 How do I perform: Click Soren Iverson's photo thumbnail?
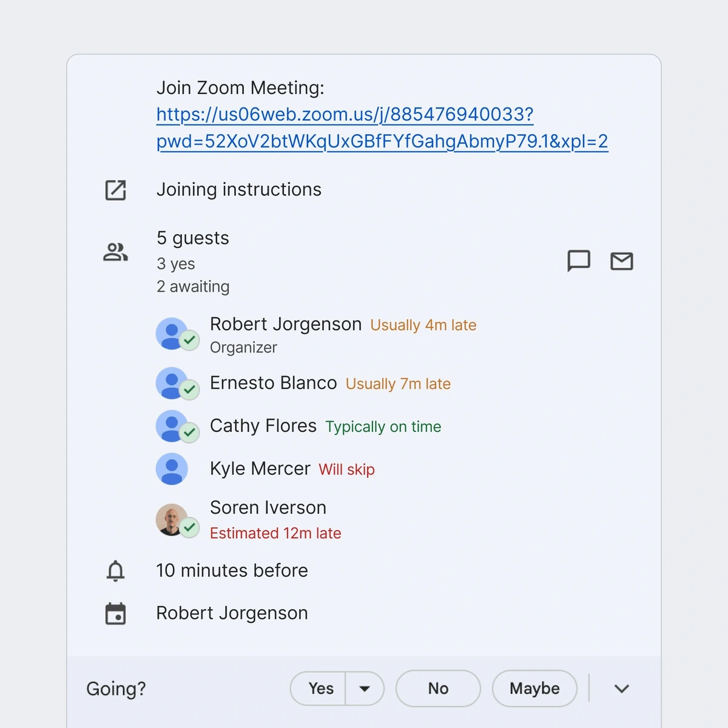tap(172, 519)
